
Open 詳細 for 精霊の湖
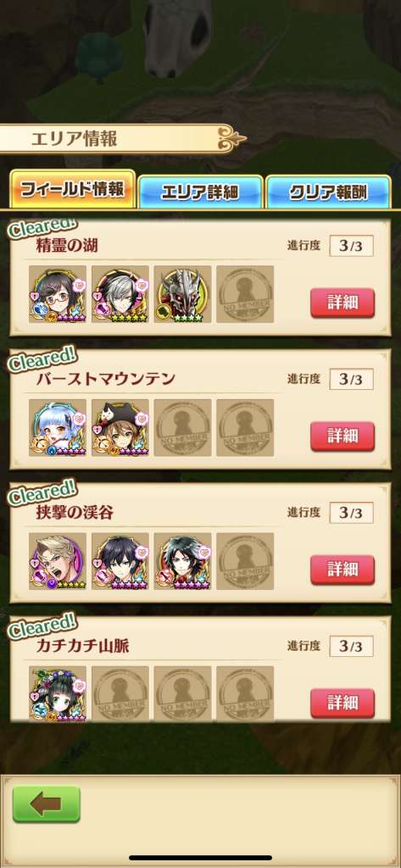pyautogui.click(x=343, y=303)
